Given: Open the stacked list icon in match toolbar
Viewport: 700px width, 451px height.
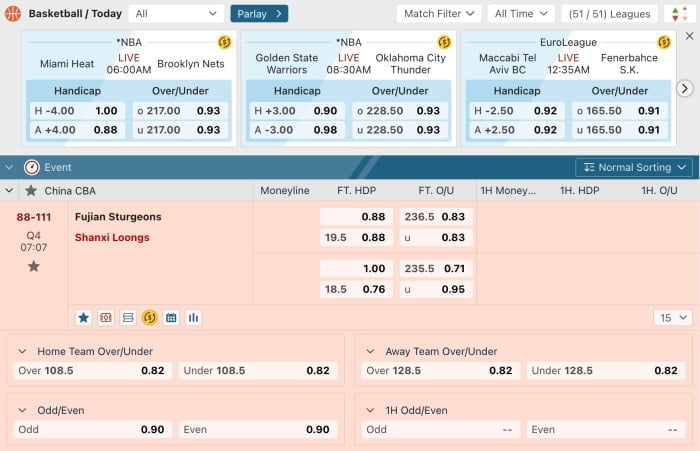Looking at the screenshot, I should [x=128, y=317].
